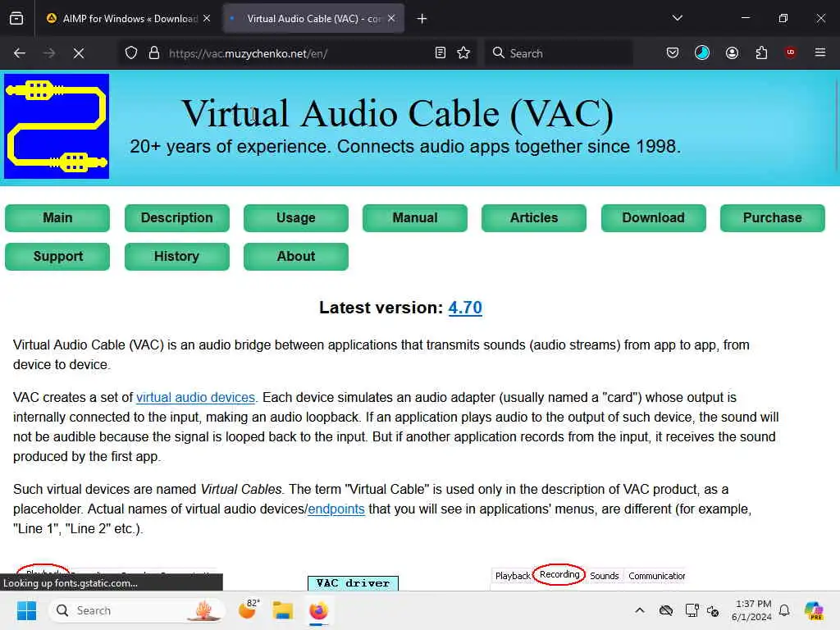View site padlock security info
840x630 pixels.
(154, 53)
